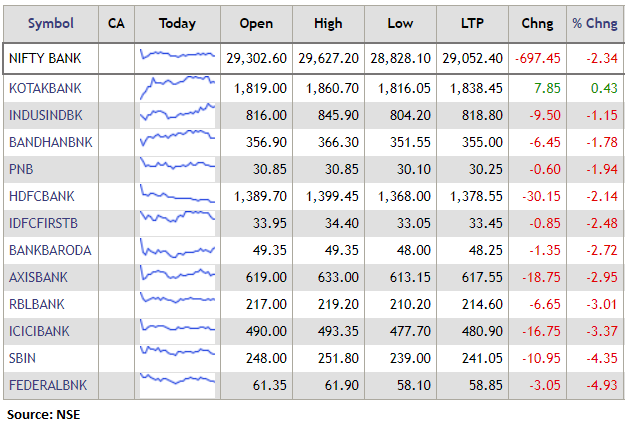Image resolution: width=625 pixels, height=427 pixels.
Task: Open the ICICIBANK sparkline chart
Action: 177,330
